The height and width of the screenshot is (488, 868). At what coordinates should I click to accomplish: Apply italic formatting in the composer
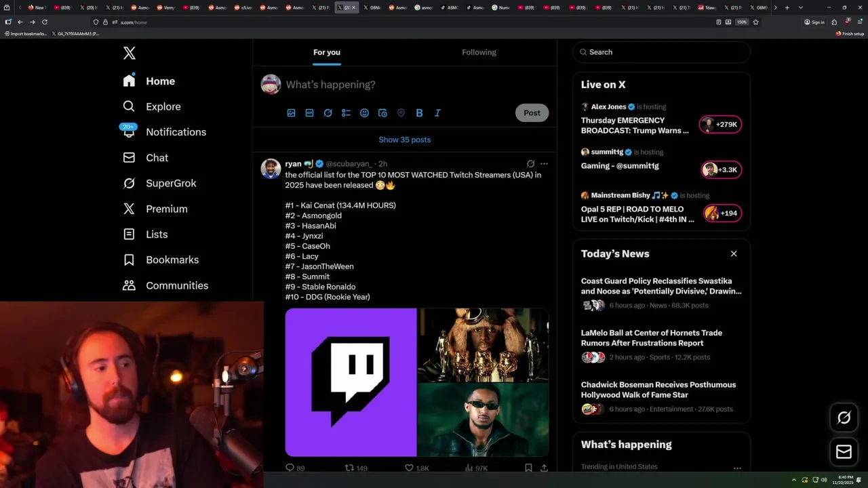[437, 113]
